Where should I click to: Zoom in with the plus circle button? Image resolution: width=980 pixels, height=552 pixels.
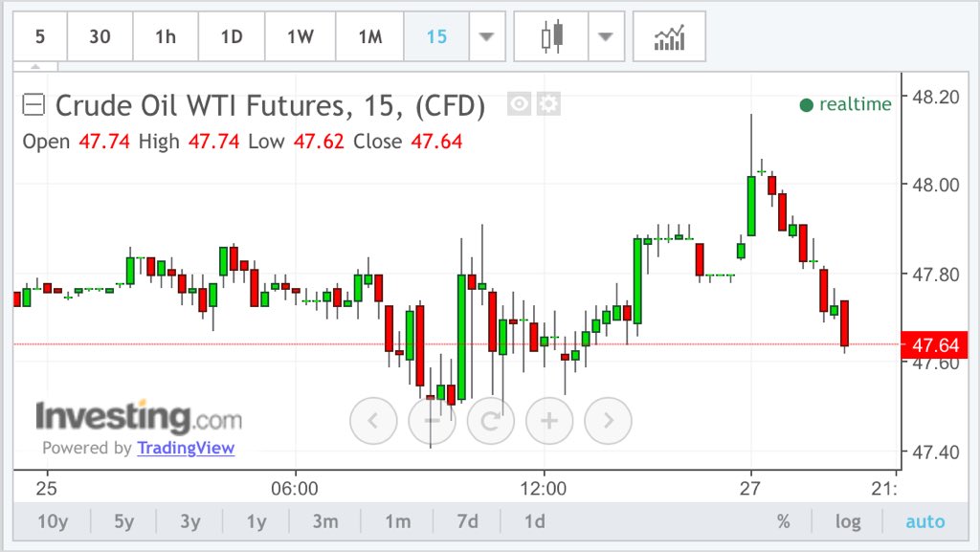[x=549, y=421]
